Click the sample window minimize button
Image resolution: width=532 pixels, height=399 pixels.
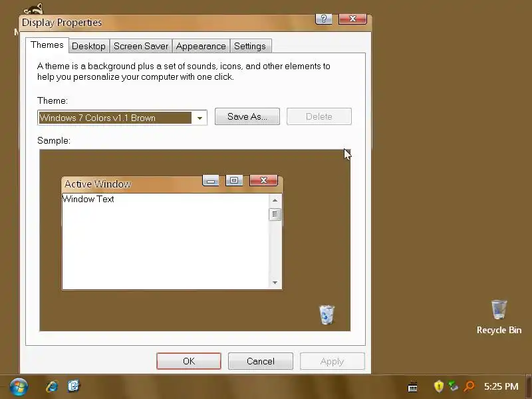[211, 180]
